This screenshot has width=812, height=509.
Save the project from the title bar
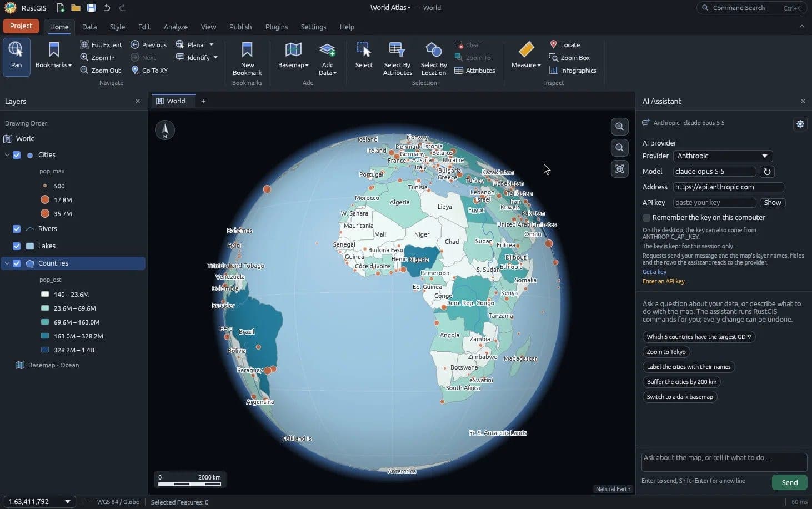pos(92,8)
